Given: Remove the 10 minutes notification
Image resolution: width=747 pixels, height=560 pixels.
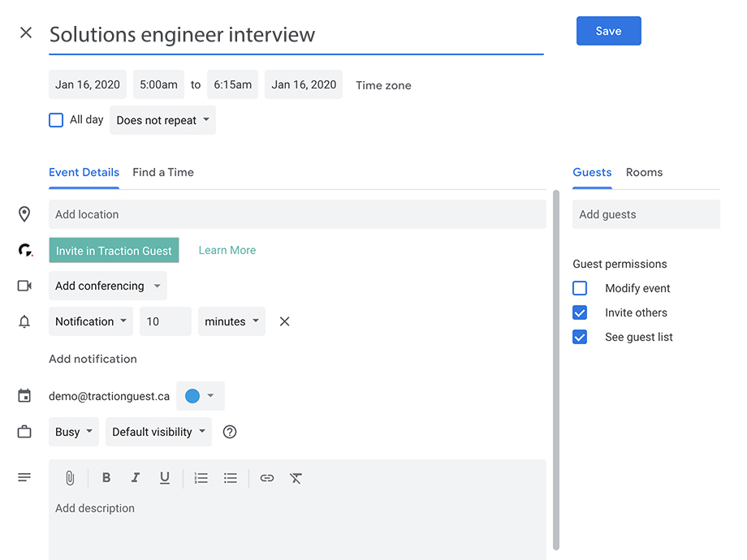Looking at the screenshot, I should (284, 321).
